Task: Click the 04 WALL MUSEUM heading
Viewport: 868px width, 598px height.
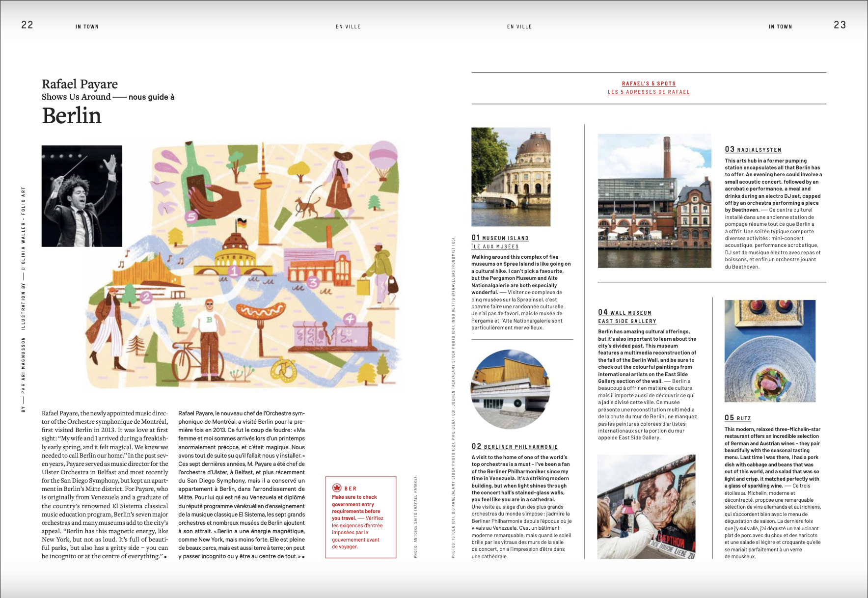Action: [624, 312]
